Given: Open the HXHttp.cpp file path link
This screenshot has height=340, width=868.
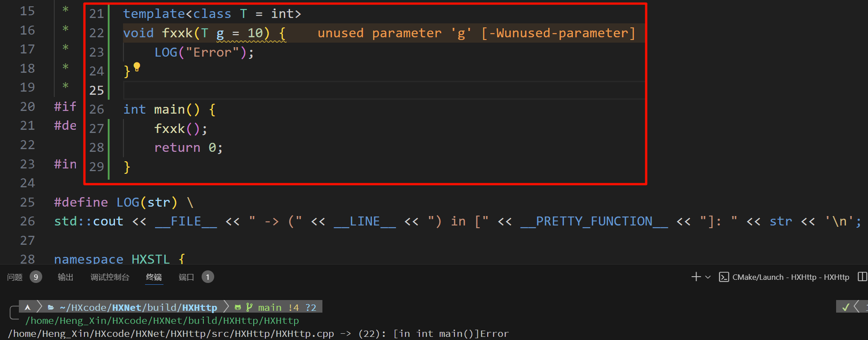Looking at the screenshot, I should pos(171,334).
